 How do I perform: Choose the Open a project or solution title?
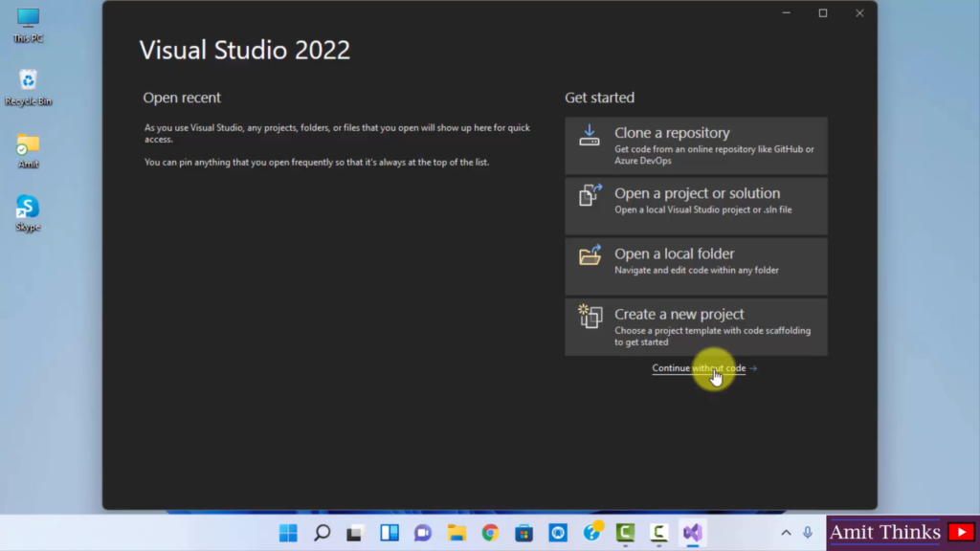point(697,193)
